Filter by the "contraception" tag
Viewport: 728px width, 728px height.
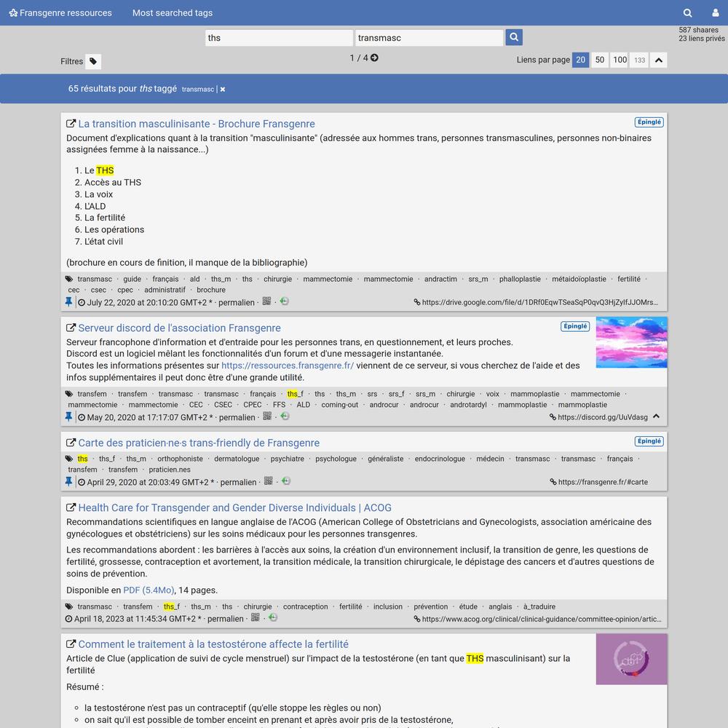tap(306, 607)
